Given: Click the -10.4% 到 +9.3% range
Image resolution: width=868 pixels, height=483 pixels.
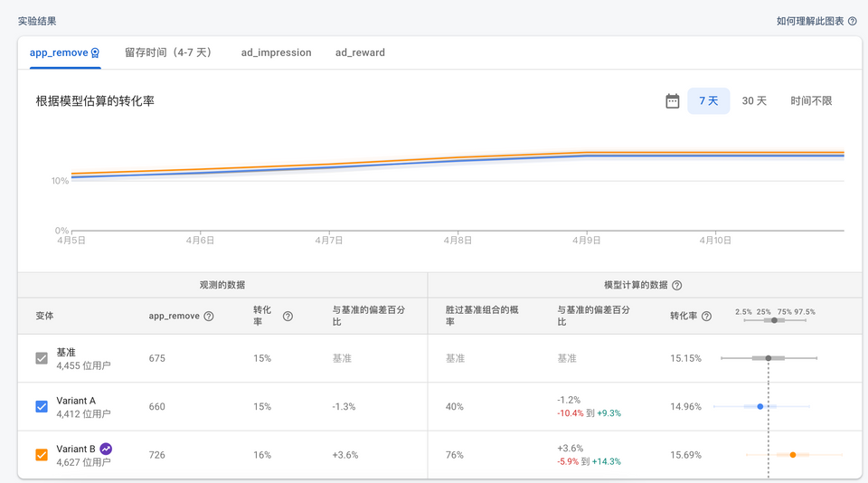Looking at the screenshot, I should tap(589, 413).
